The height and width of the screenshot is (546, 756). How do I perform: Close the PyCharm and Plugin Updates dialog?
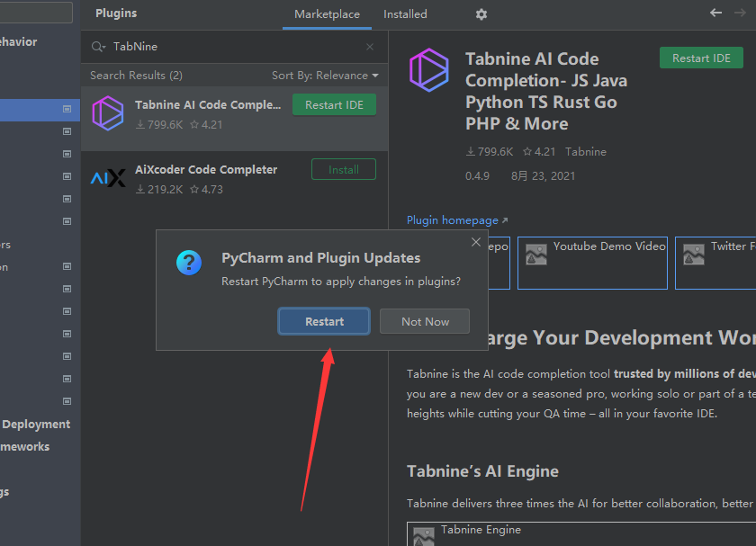pyautogui.click(x=476, y=242)
